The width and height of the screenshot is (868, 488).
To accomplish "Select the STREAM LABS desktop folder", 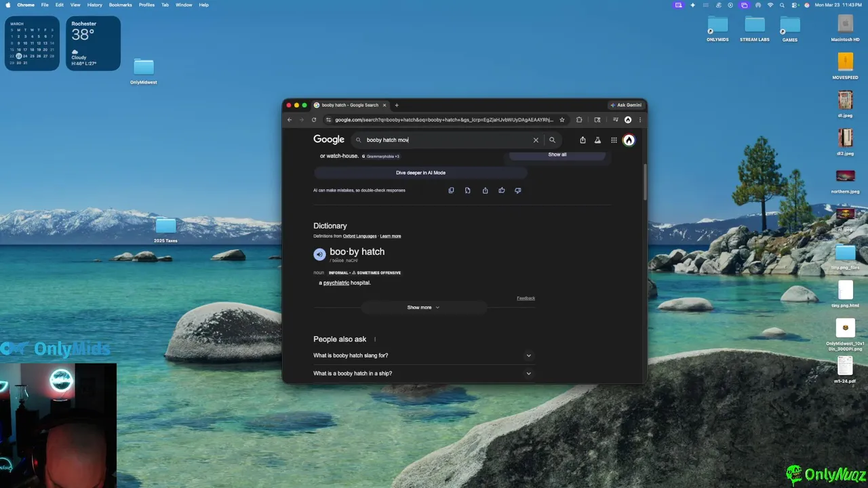I will point(755,28).
